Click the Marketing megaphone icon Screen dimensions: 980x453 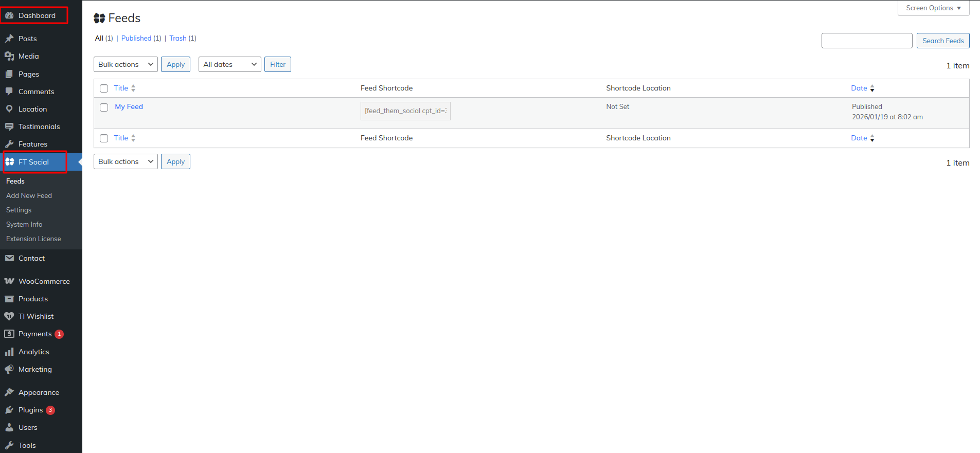coord(9,369)
